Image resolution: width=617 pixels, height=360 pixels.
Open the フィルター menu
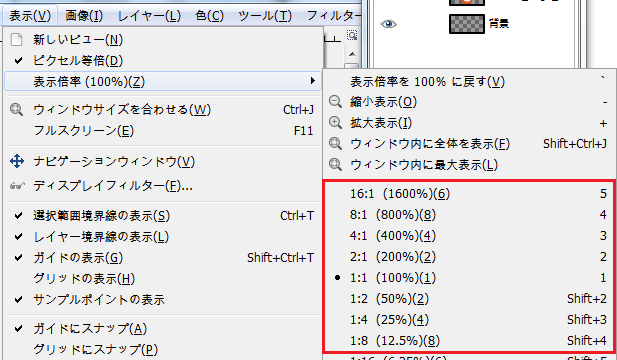coord(333,16)
